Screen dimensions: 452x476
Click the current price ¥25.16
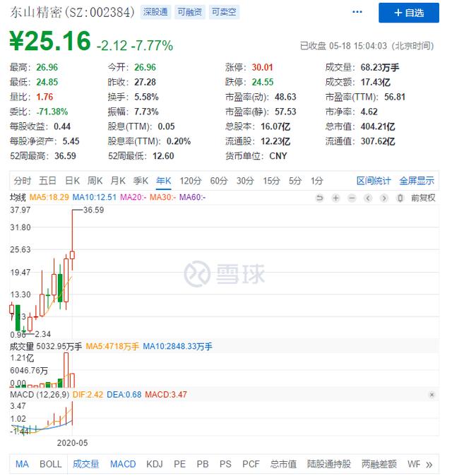(50, 41)
